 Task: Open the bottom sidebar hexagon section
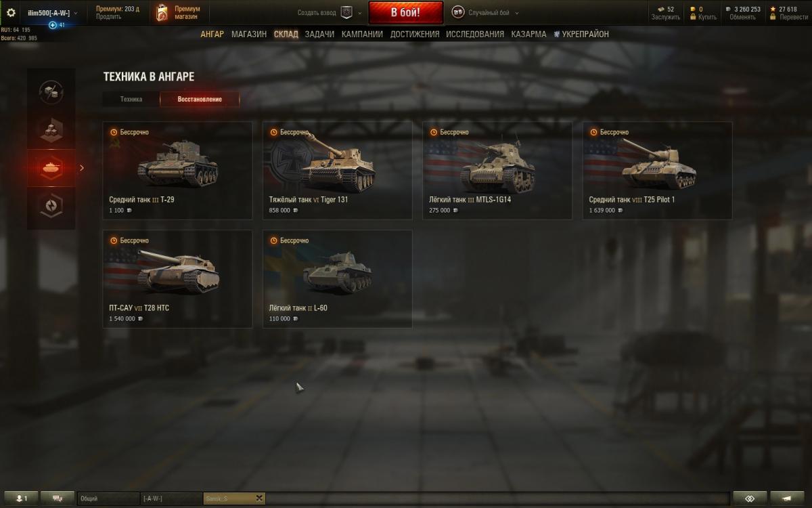click(x=51, y=207)
